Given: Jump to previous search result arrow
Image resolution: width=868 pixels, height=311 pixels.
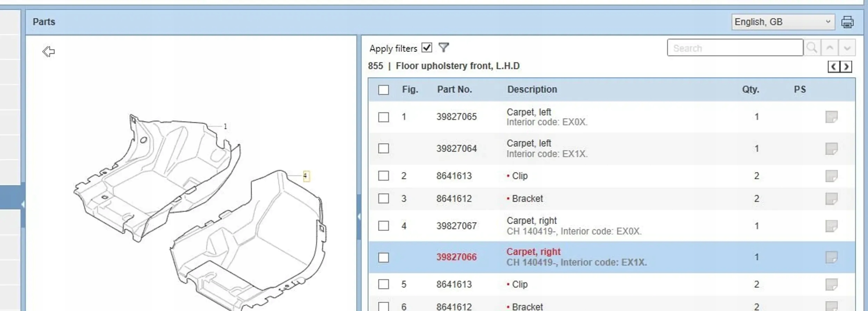Looking at the screenshot, I should click(x=829, y=48).
